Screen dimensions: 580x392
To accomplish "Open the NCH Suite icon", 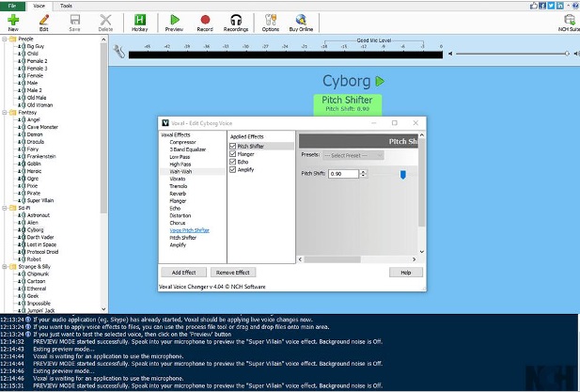I will coord(570,20).
